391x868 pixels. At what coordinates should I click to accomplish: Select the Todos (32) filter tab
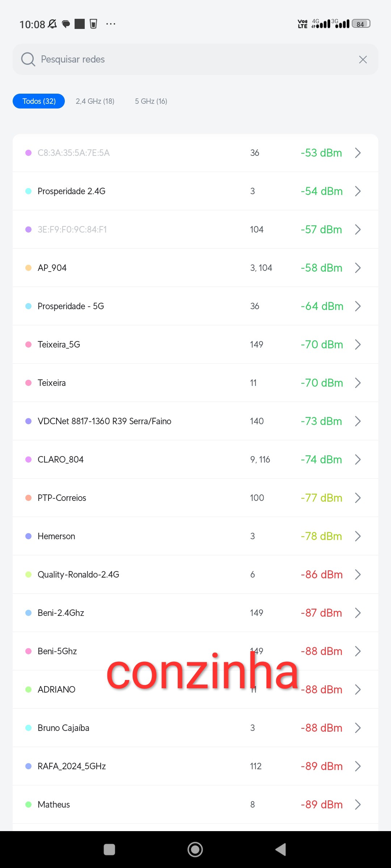pos(39,101)
